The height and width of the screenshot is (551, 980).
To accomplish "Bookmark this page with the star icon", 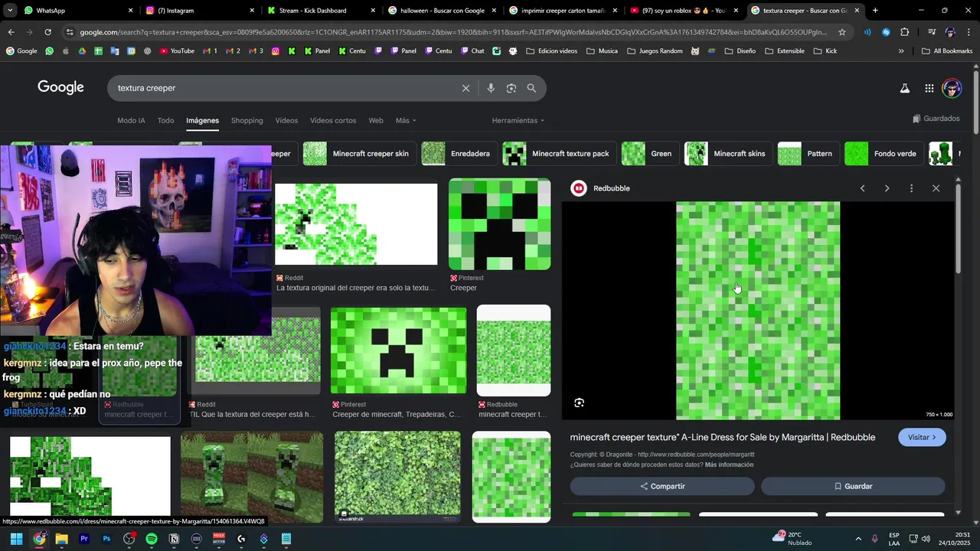I will (842, 32).
